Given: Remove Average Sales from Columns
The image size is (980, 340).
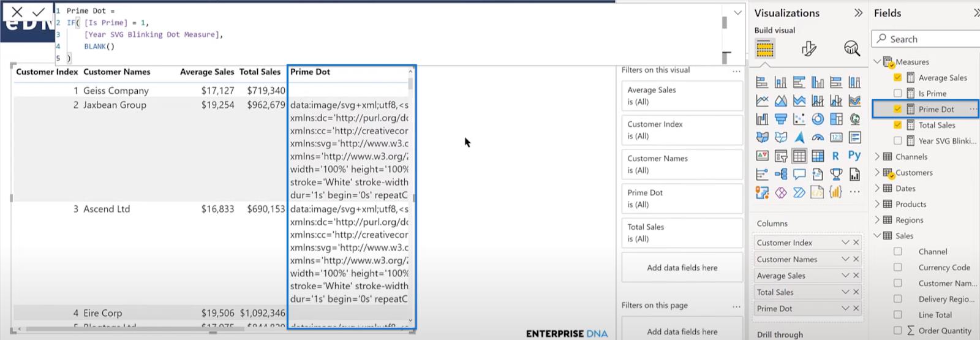Looking at the screenshot, I should 856,276.
